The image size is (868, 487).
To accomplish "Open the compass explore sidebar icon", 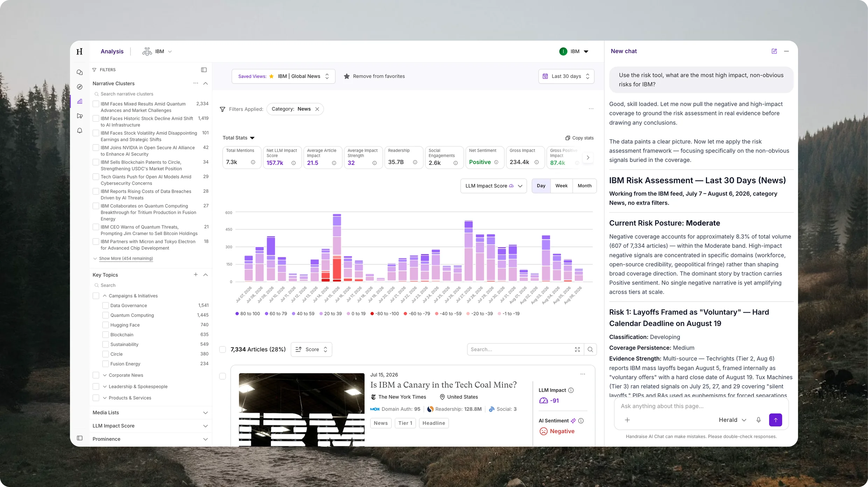I will pos(80,87).
